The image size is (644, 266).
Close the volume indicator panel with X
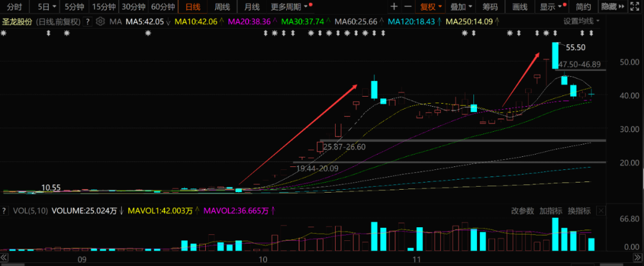point(601,211)
